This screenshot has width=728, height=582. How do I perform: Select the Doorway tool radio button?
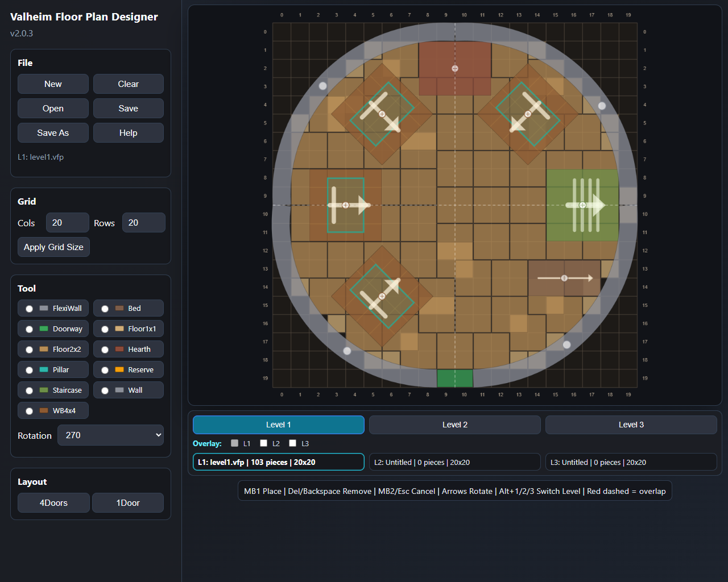click(x=29, y=329)
